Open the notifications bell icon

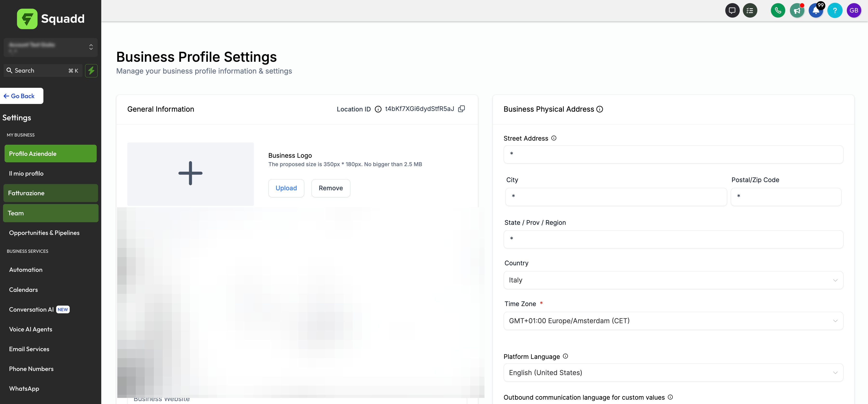[816, 10]
